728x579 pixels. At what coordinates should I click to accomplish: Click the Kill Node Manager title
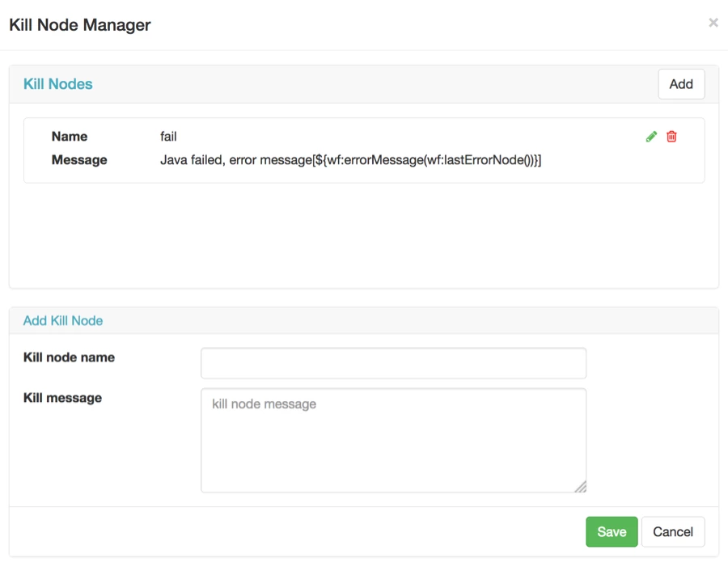80,25
